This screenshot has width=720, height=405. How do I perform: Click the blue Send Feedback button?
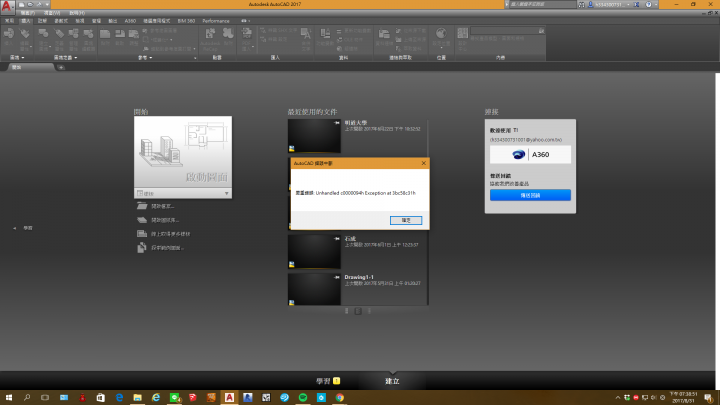coord(530,195)
